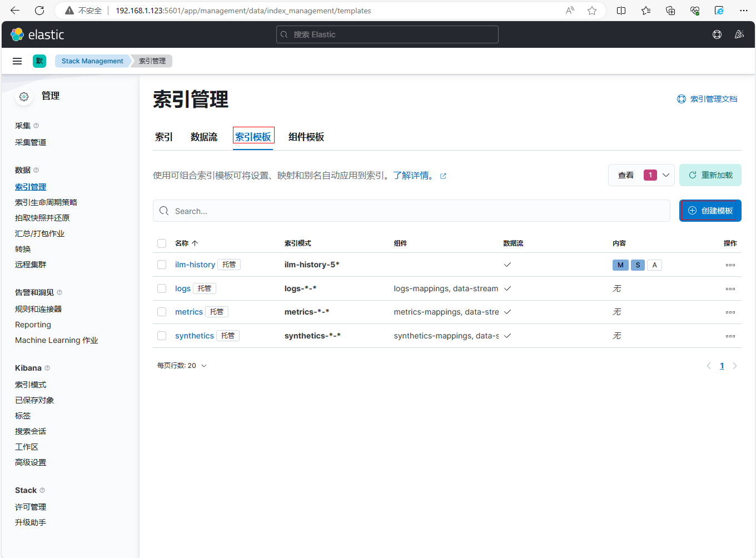Add page to browser favorites star
The image size is (756, 558).
592,11
